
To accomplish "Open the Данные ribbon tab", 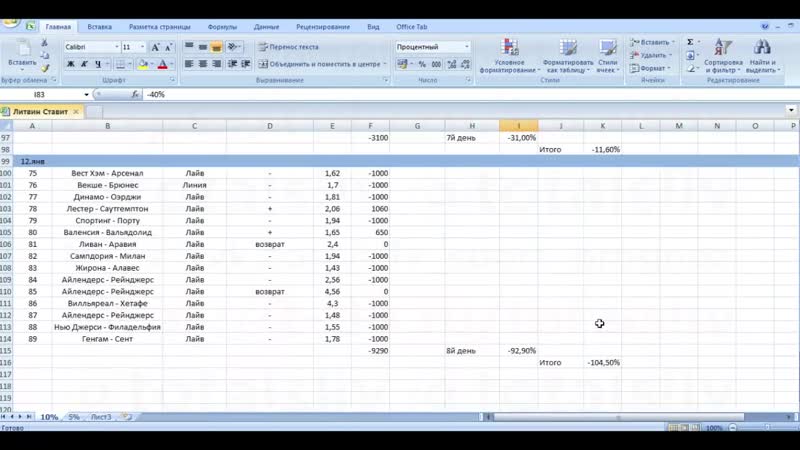I will pos(266,27).
